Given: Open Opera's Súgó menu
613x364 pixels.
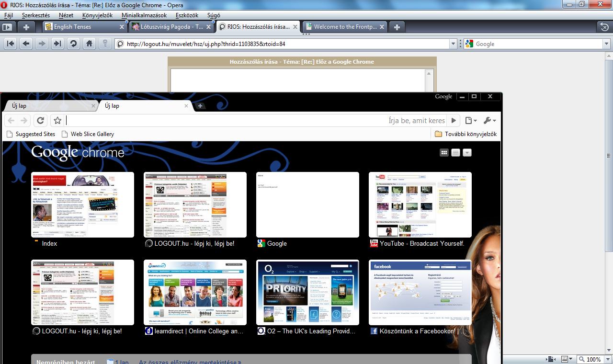Looking at the screenshot, I should pyautogui.click(x=214, y=15).
